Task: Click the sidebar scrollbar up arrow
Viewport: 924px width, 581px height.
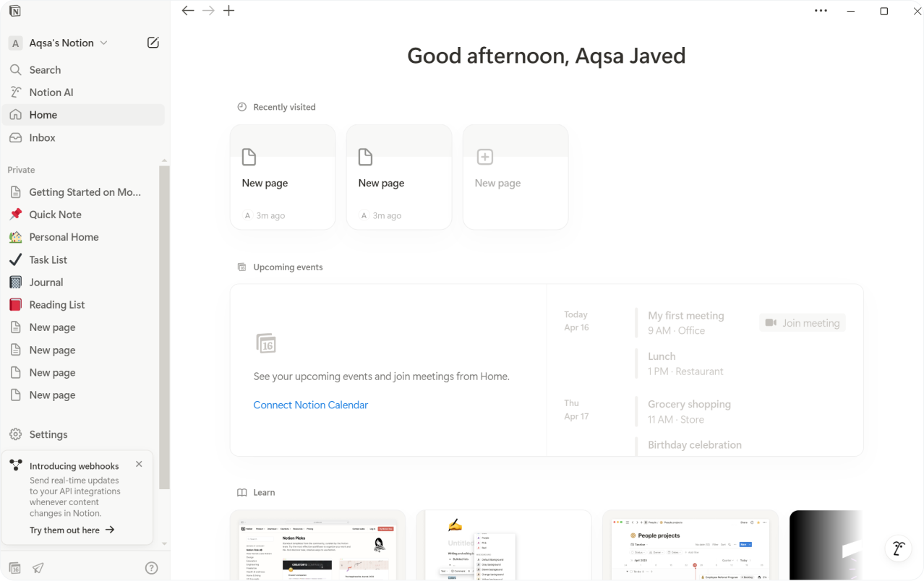Action: [x=164, y=160]
